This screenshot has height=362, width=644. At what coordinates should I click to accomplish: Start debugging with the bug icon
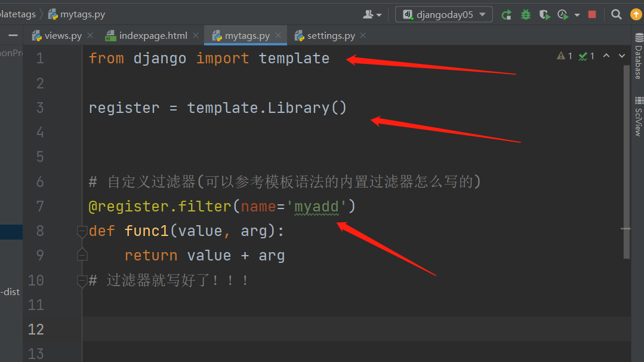coord(526,15)
